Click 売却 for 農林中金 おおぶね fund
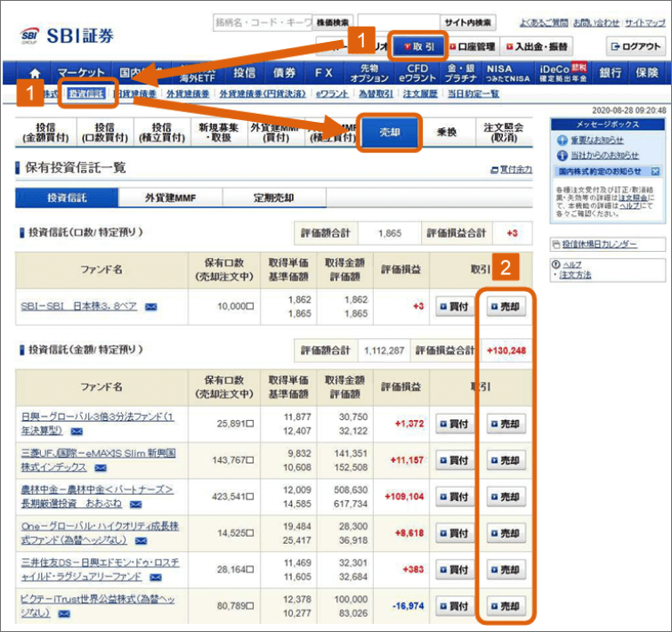 coord(506,497)
